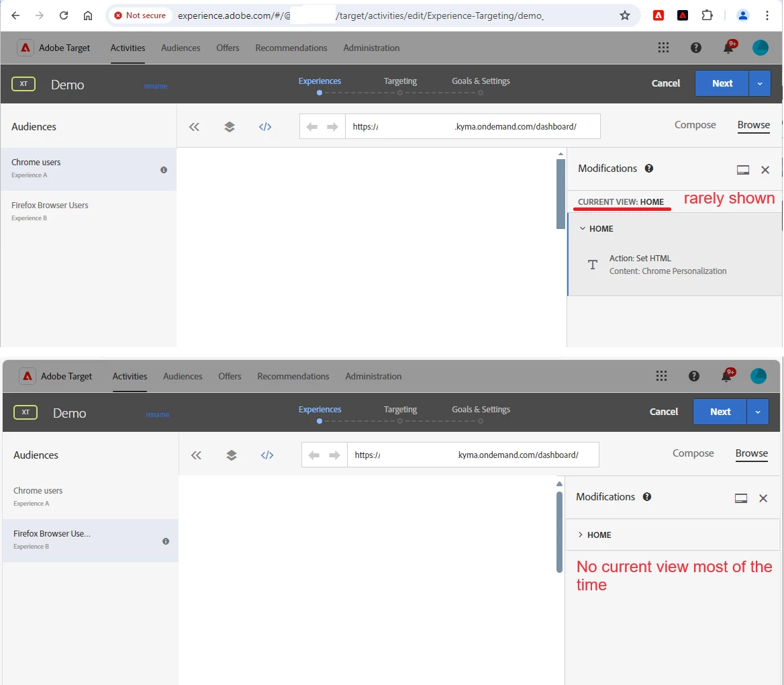Click Adobe Target logo in top window
Screen dimensions: 784x685
[26, 48]
